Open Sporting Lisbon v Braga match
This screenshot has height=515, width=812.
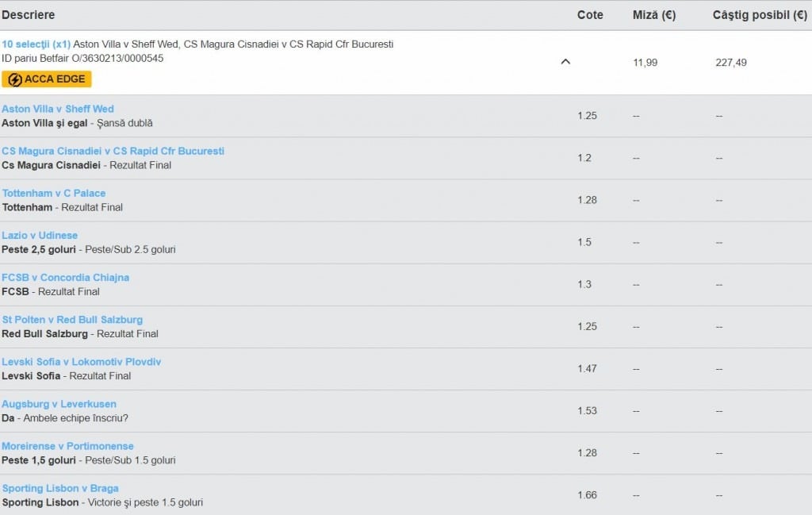(60, 488)
